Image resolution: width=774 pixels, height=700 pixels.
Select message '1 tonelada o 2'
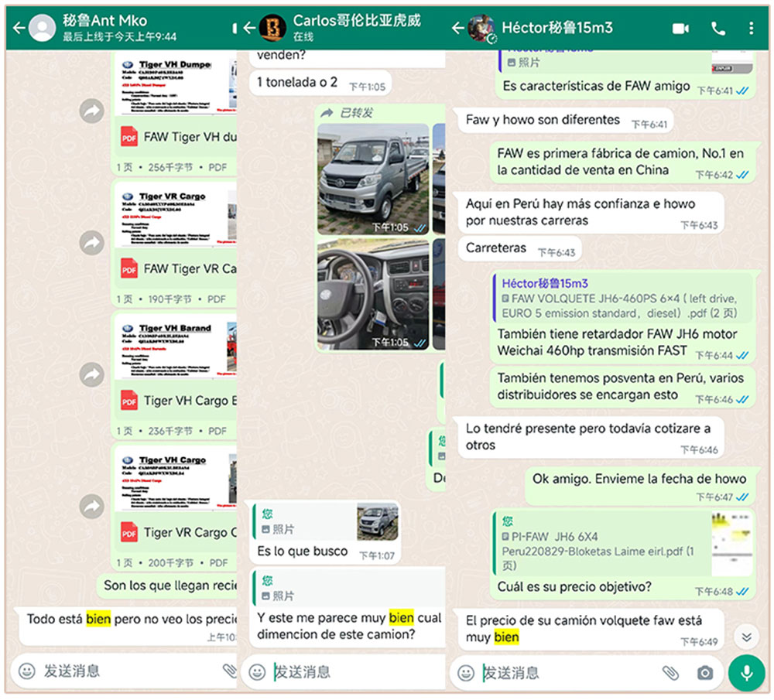(320, 83)
